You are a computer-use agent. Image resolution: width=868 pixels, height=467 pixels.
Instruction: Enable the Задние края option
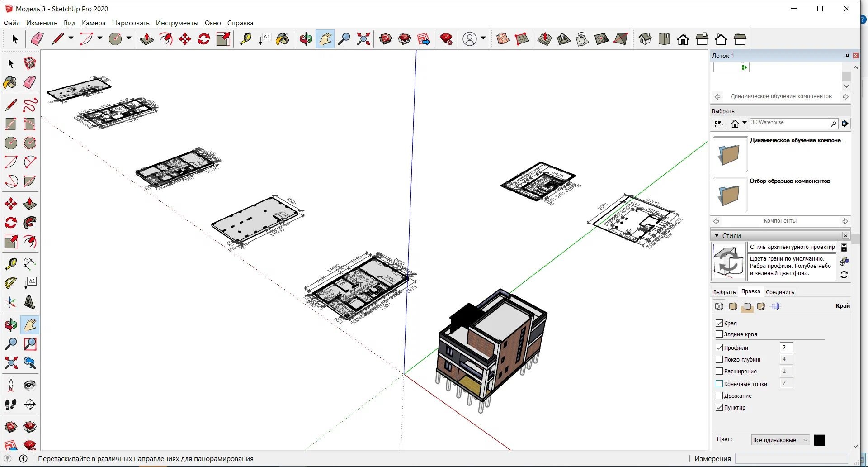pyautogui.click(x=719, y=334)
